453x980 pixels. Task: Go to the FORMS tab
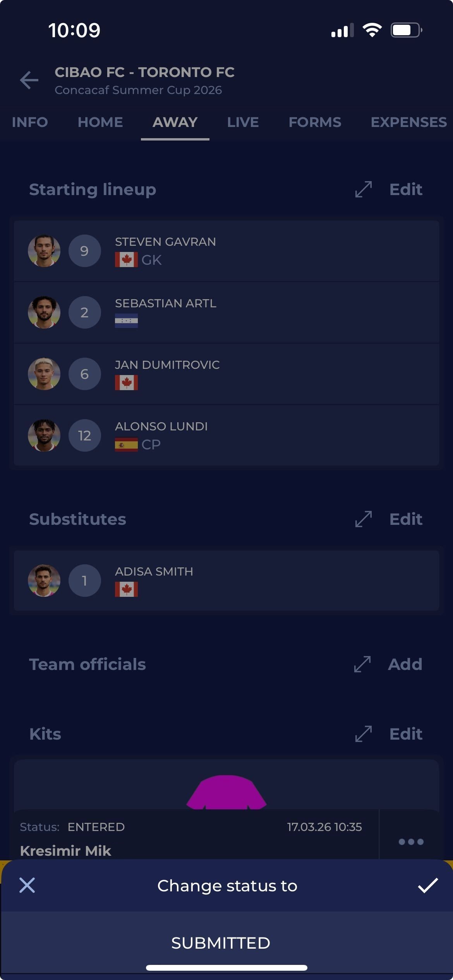pos(315,122)
